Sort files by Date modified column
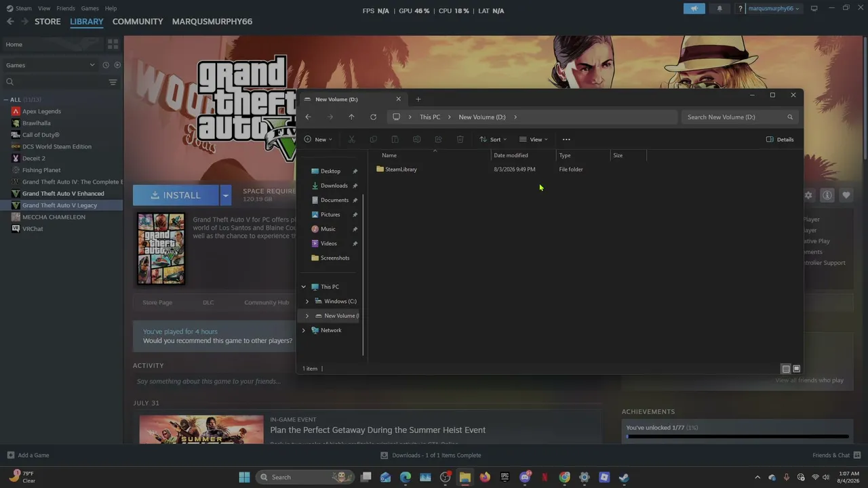This screenshot has width=868, height=488. click(511, 155)
